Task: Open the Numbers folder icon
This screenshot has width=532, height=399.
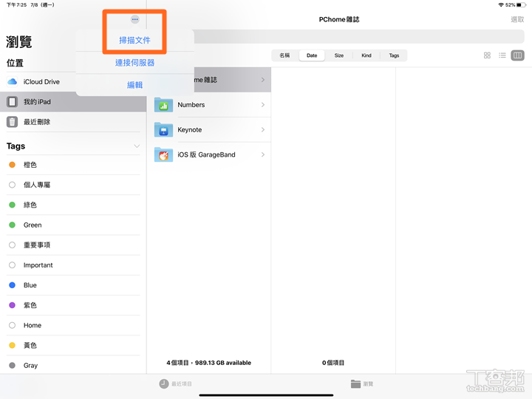Action: point(163,105)
